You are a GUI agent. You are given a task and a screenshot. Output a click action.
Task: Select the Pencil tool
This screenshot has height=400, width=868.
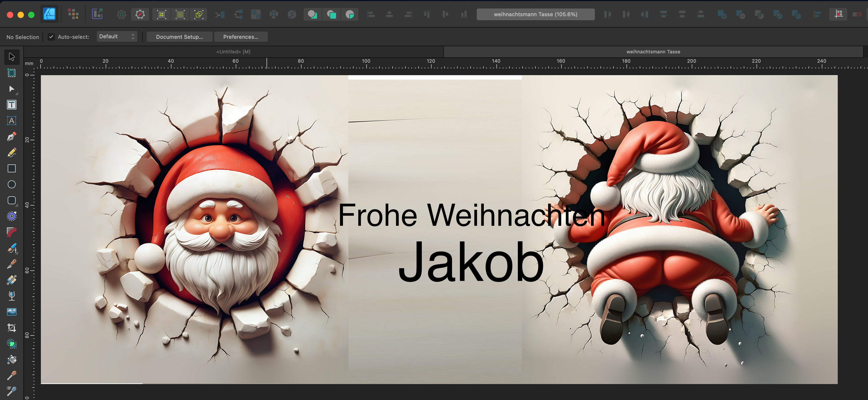pos(11,152)
